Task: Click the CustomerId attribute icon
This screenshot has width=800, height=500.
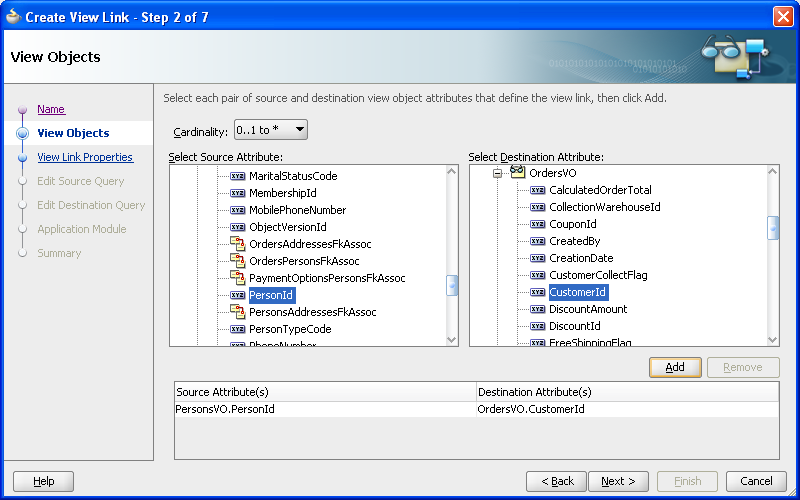Action: [x=537, y=292]
